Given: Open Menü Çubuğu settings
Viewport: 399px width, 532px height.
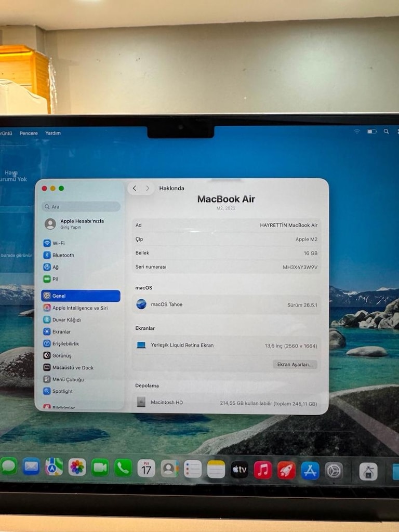Looking at the screenshot, I should coord(81,379).
